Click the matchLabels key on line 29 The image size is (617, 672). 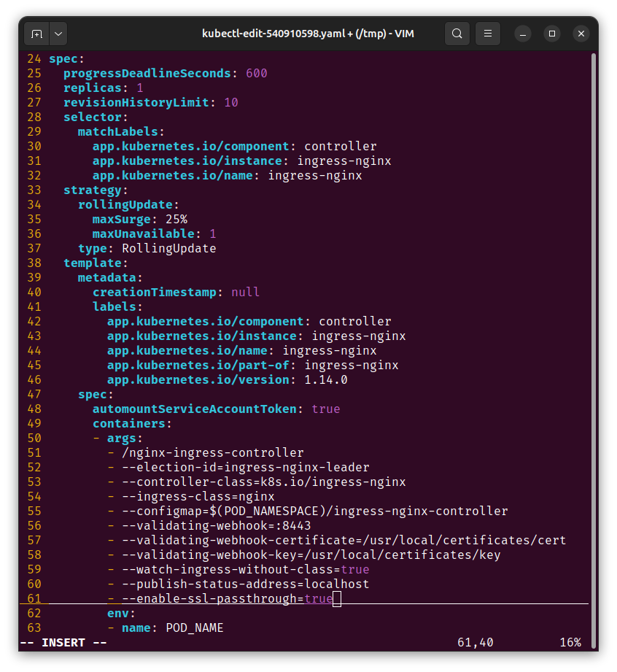click(x=118, y=131)
